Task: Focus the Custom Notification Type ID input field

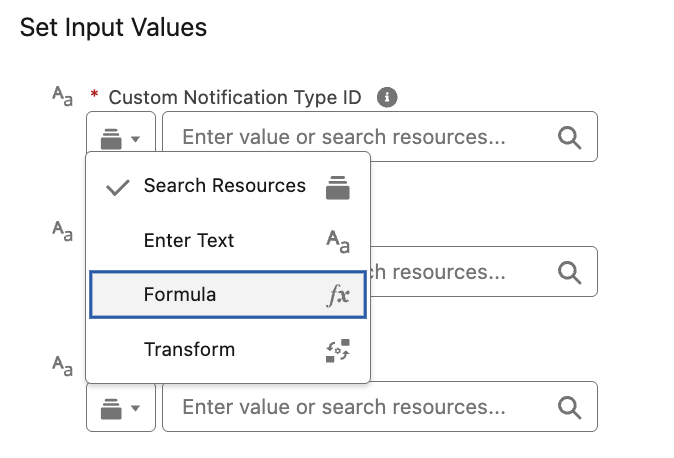Action: click(x=380, y=137)
